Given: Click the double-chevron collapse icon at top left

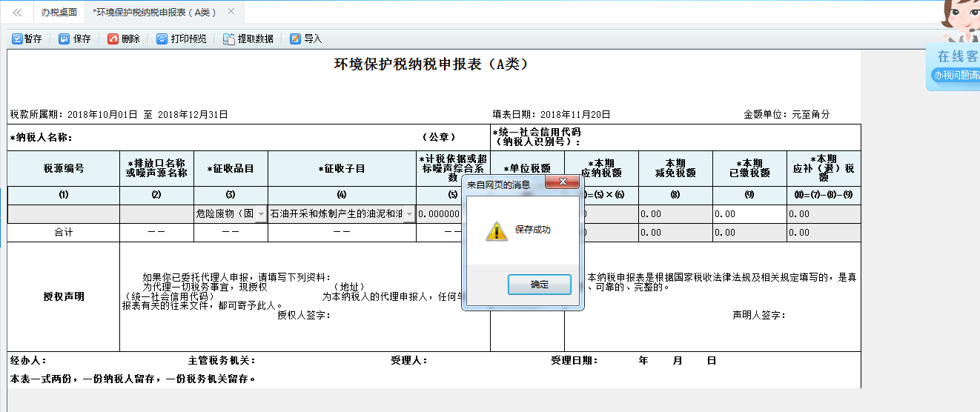Looking at the screenshot, I should [17, 13].
